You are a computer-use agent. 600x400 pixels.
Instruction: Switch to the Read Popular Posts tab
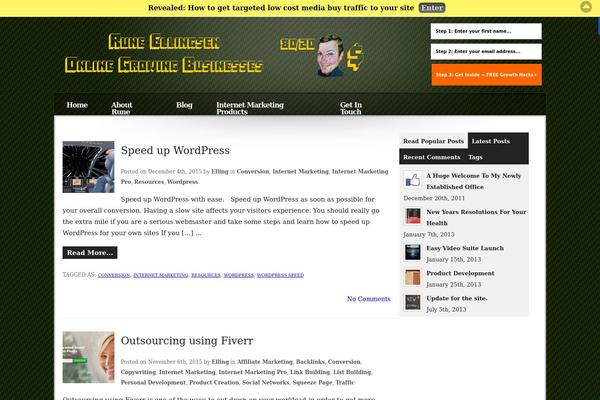pyautogui.click(x=433, y=141)
